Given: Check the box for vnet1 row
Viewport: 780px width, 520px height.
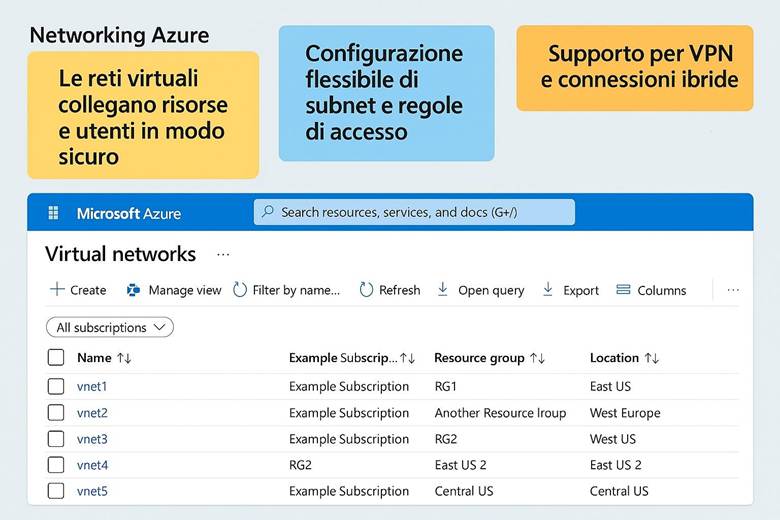Looking at the screenshot, I should (x=56, y=386).
